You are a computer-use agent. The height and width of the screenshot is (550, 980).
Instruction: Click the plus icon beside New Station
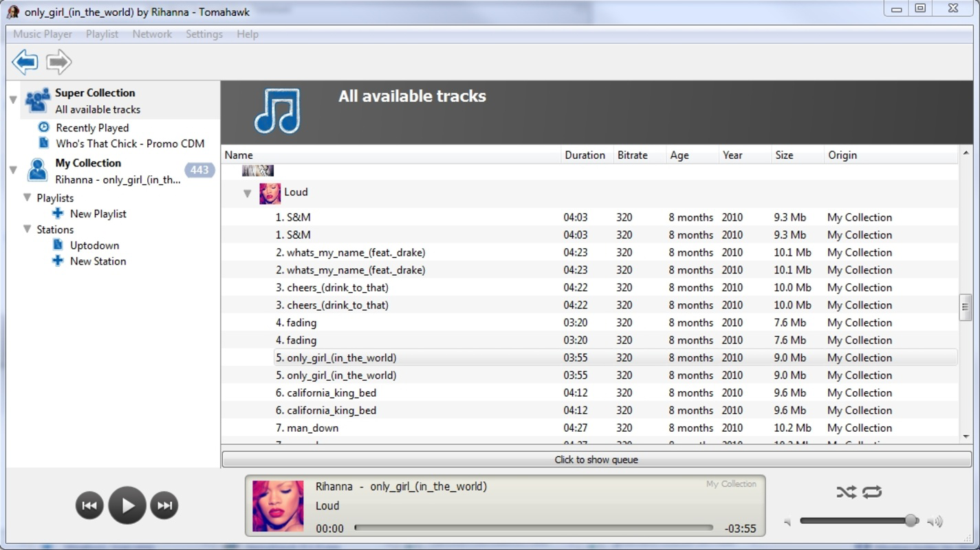[58, 261]
